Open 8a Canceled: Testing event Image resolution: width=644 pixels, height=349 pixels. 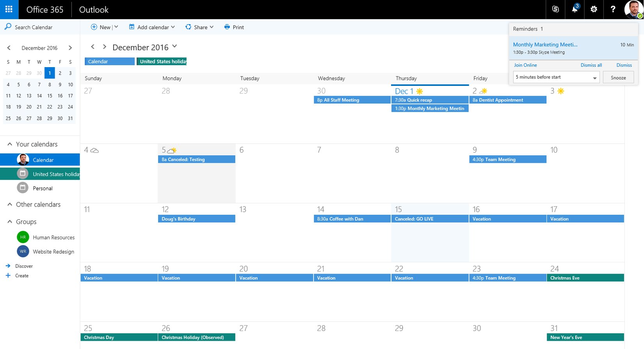coord(197,159)
